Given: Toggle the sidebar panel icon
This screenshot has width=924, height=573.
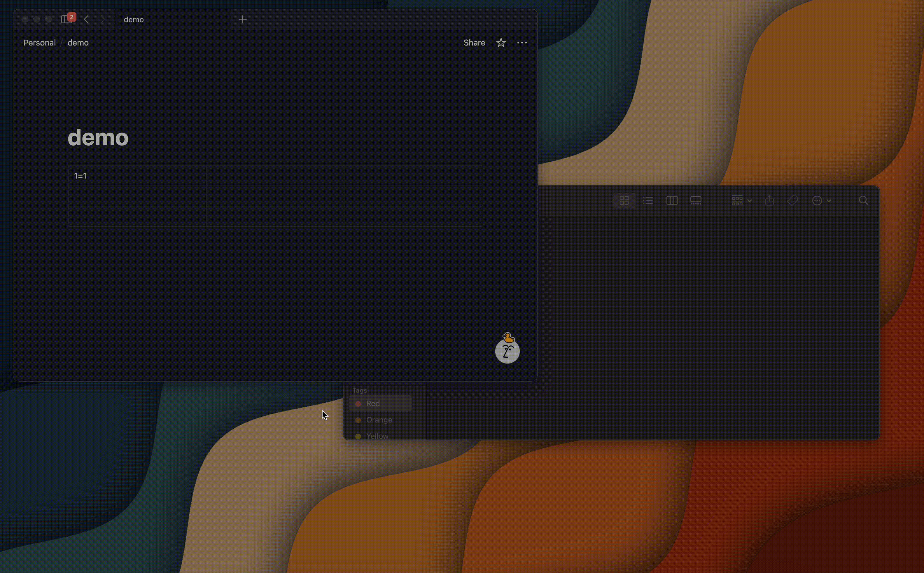Looking at the screenshot, I should pyautogui.click(x=66, y=19).
